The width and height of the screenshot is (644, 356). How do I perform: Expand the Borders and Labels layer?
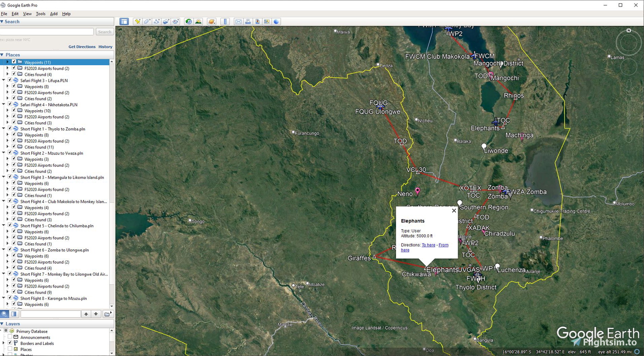pos(4,343)
